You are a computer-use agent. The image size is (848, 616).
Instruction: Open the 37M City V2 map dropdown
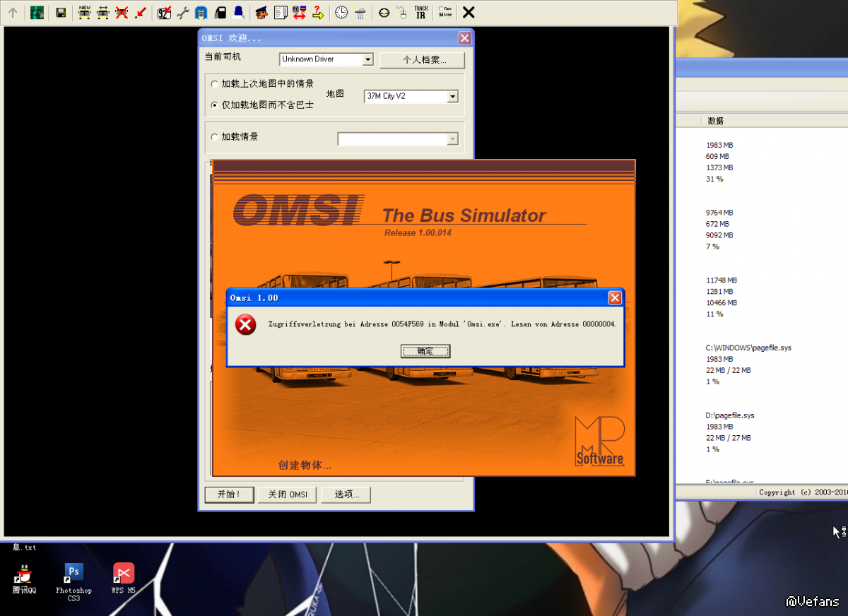(452, 97)
